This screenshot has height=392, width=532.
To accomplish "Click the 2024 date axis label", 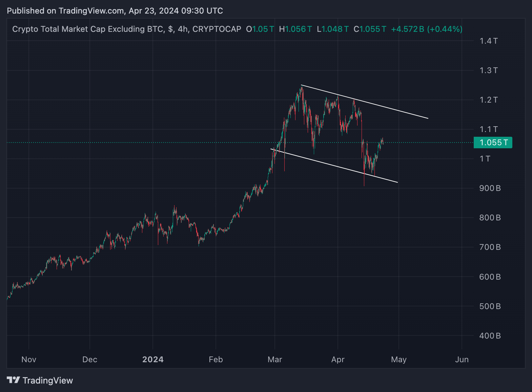I will pyautogui.click(x=153, y=360).
